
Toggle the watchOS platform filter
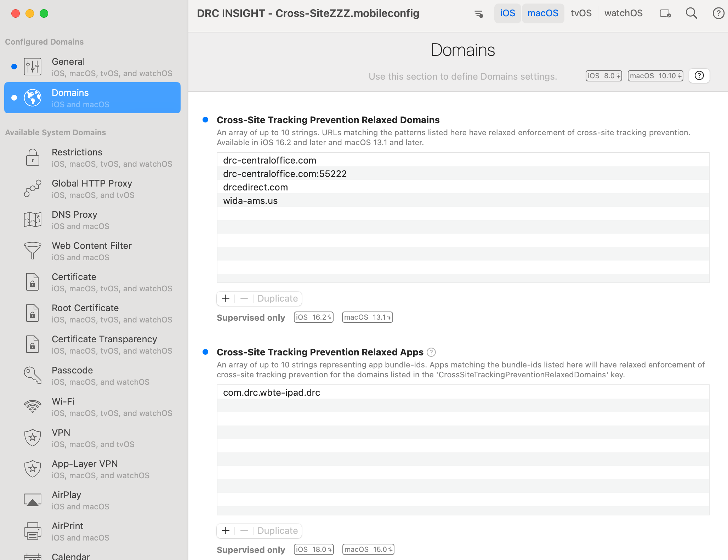click(x=623, y=13)
